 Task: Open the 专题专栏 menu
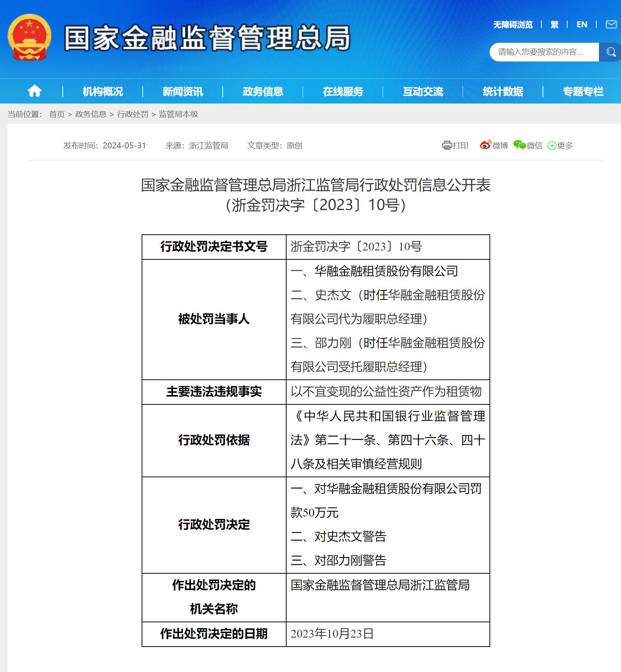(583, 91)
